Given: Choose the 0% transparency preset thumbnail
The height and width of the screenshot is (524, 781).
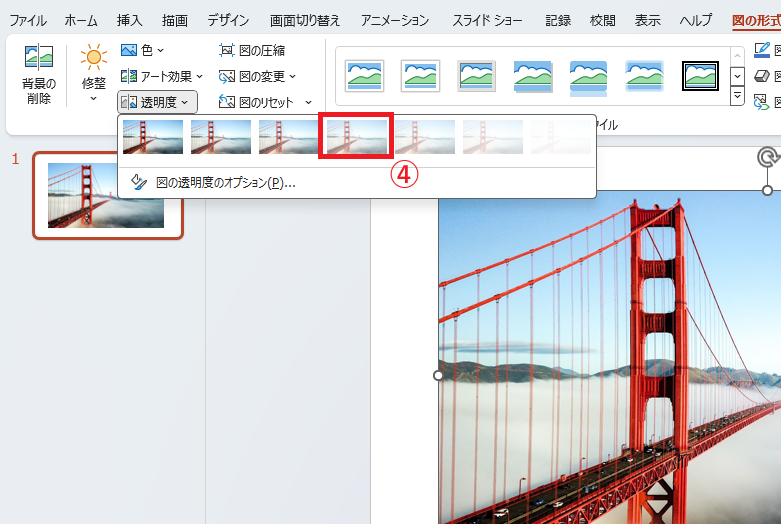Looking at the screenshot, I should point(153,136).
